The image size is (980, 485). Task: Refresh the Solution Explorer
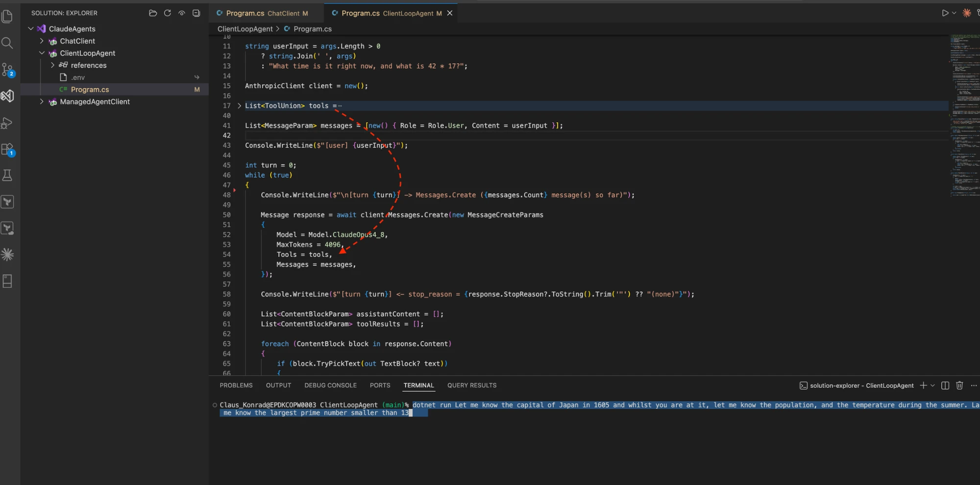tap(167, 13)
